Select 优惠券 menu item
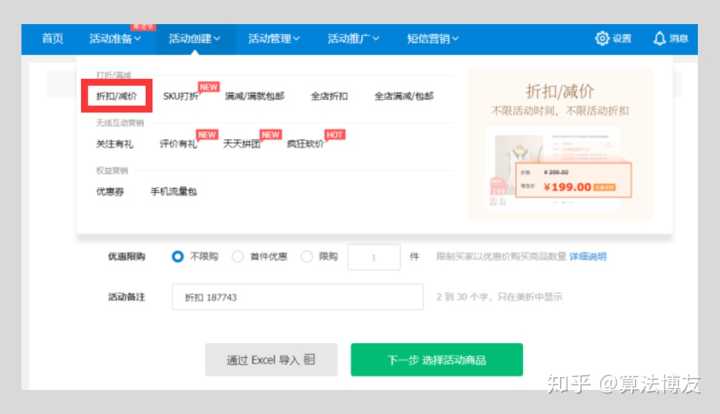This screenshot has width=720, height=414. [111, 191]
